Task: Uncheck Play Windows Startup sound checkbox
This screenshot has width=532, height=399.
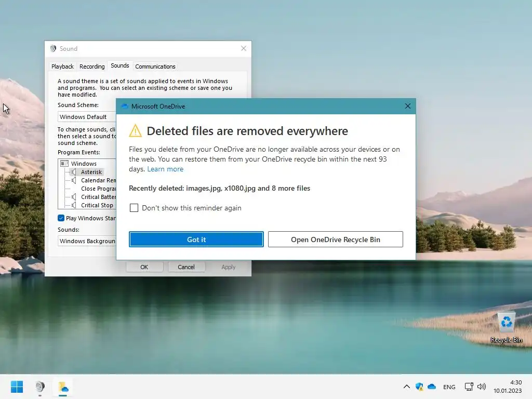Action: (61, 218)
